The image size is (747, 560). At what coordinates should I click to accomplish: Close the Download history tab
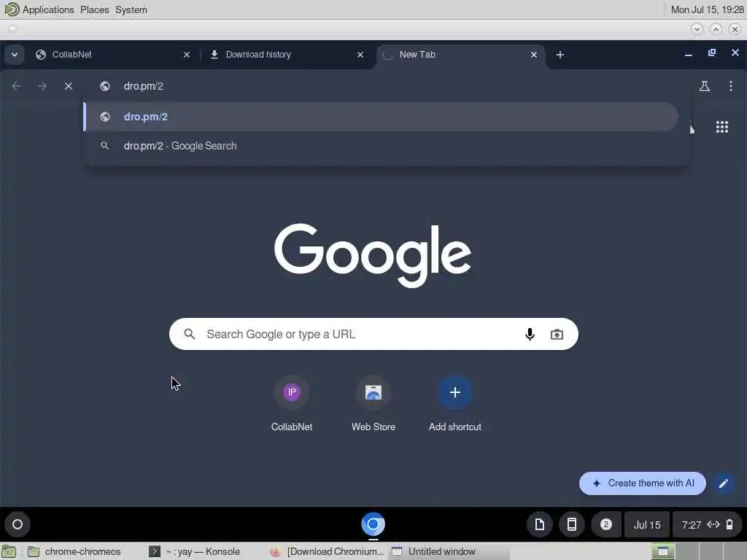[x=360, y=55]
